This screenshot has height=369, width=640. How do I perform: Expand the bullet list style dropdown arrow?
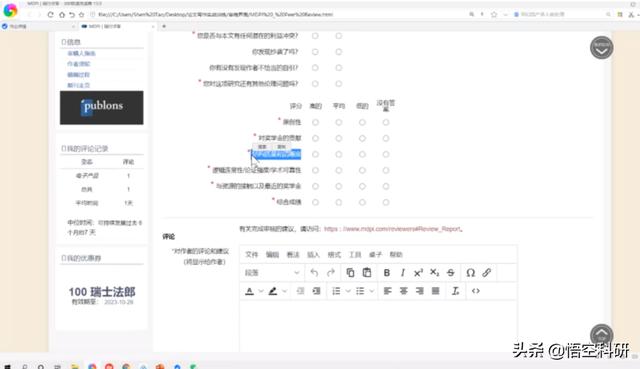click(371, 291)
